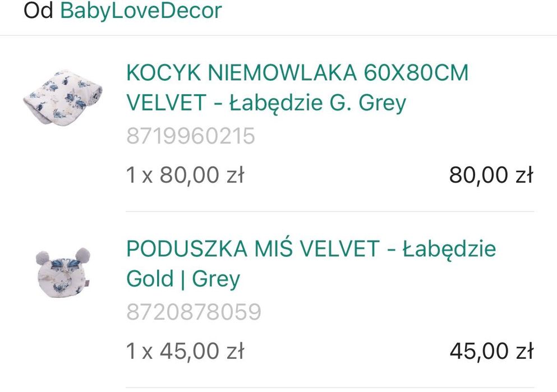This screenshot has width=557, height=392.
Task: Select product number 8719960215
Action: click(x=191, y=136)
